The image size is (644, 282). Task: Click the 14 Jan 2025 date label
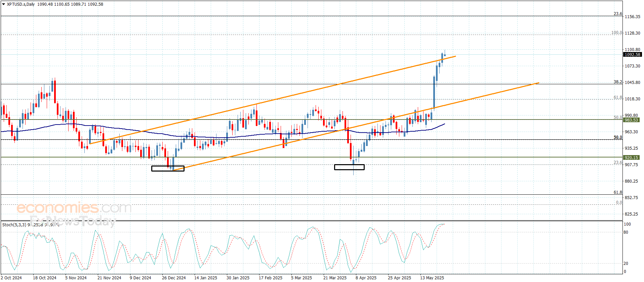[x=206, y=278]
